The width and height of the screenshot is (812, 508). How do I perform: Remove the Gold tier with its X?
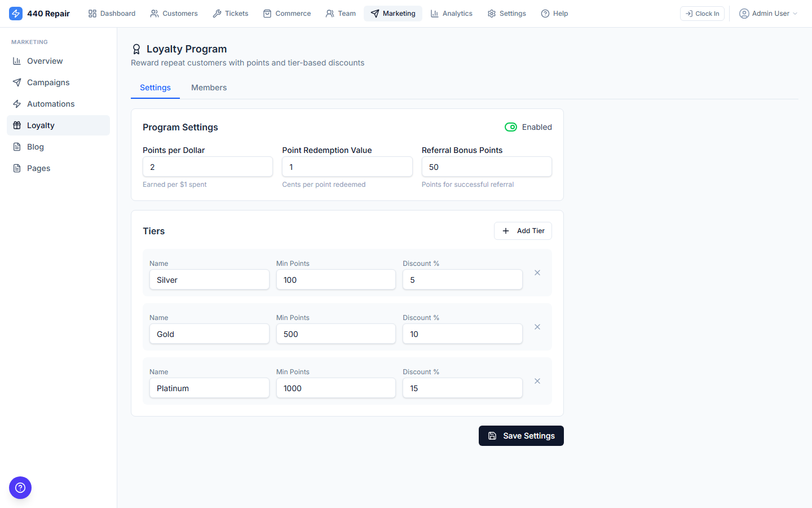point(537,327)
